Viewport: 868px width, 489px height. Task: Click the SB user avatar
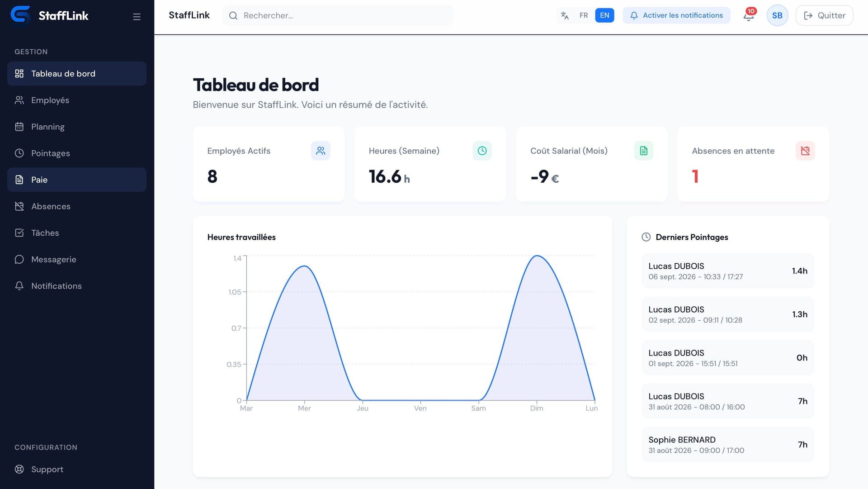777,15
